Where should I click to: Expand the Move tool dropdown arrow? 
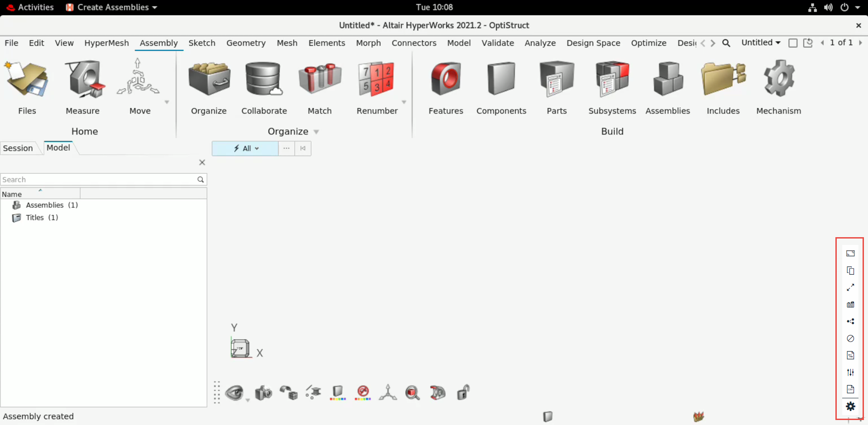(x=167, y=102)
